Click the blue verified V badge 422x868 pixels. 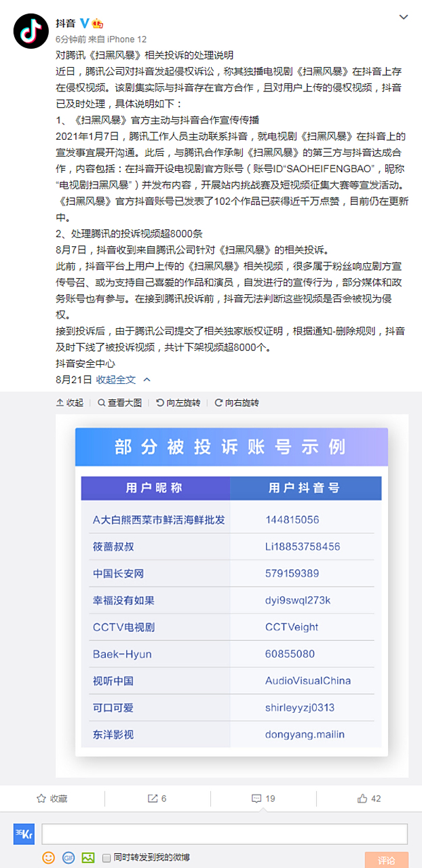(85, 24)
